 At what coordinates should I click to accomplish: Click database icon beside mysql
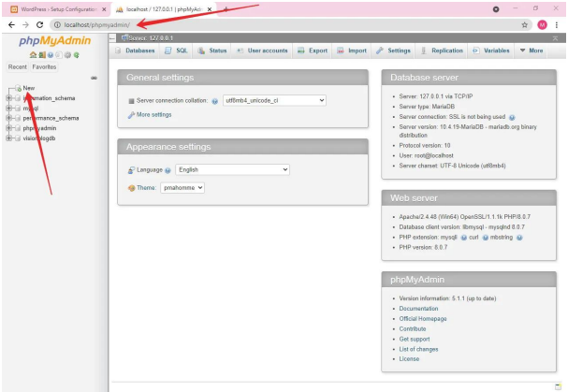18,109
